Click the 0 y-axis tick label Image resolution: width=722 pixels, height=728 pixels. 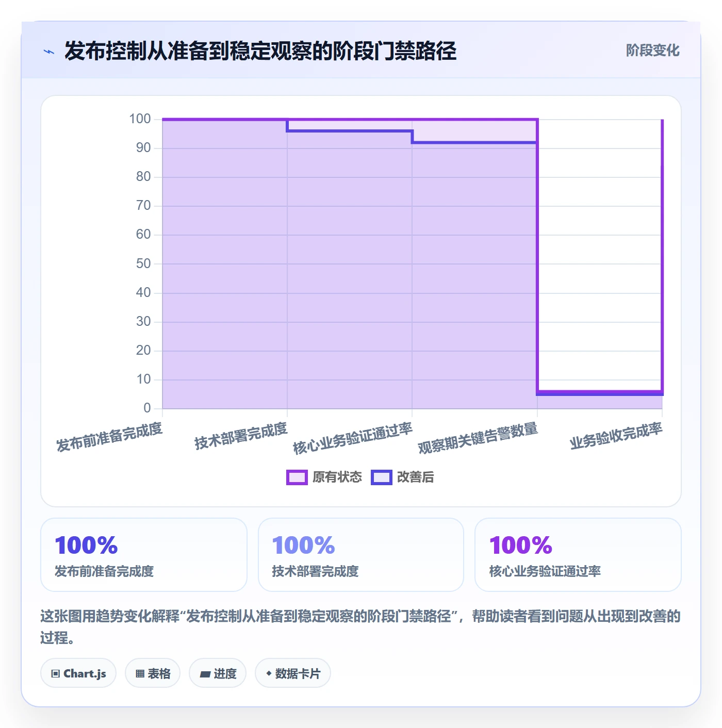[x=147, y=408]
